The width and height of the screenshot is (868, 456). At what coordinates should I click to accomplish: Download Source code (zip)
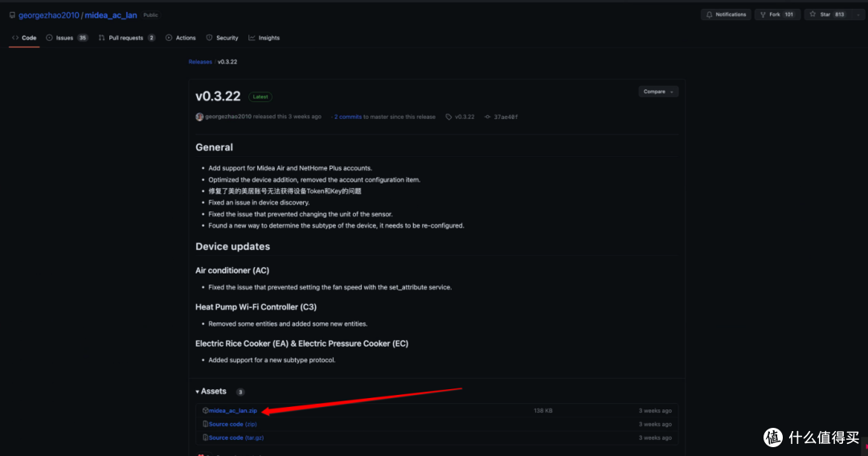click(x=232, y=424)
